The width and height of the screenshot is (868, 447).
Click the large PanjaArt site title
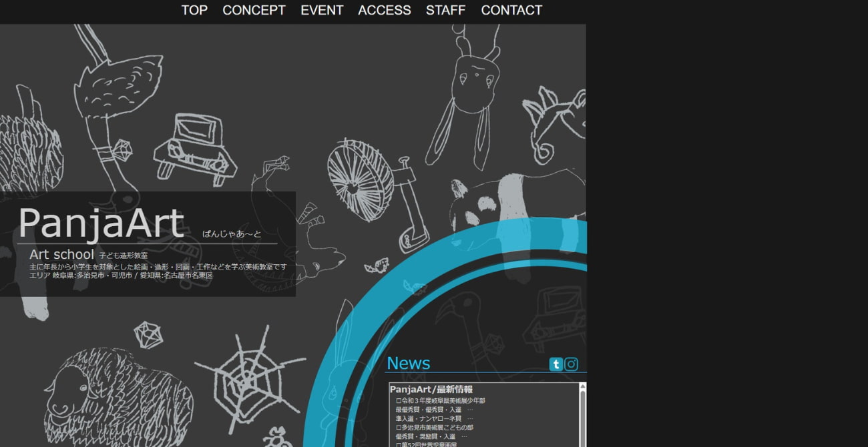pos(101,223)
